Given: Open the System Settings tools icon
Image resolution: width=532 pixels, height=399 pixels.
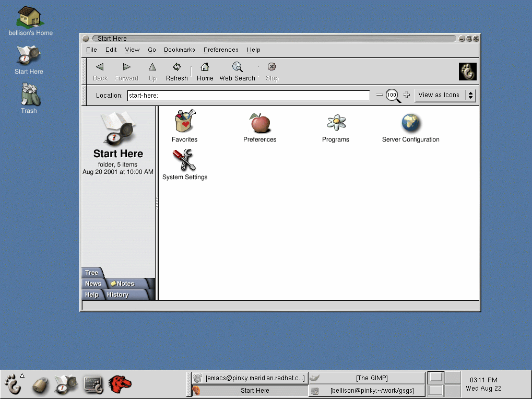Looking at the screenshot, I should pos(184,160).
